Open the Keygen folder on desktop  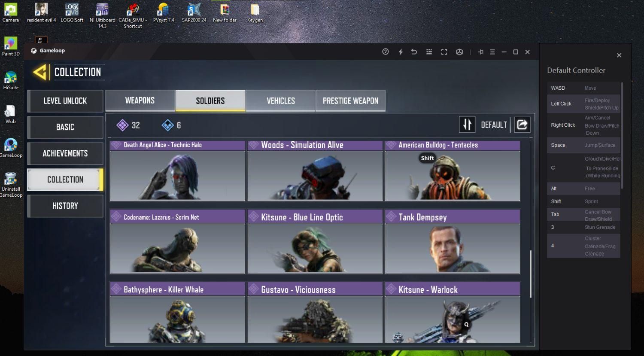click(x=255, y=13)
